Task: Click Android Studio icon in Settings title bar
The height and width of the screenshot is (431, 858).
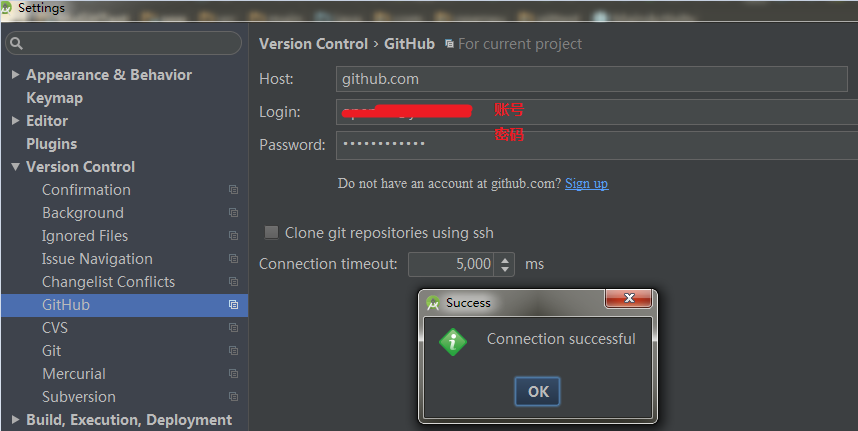Action: (8, 8)
